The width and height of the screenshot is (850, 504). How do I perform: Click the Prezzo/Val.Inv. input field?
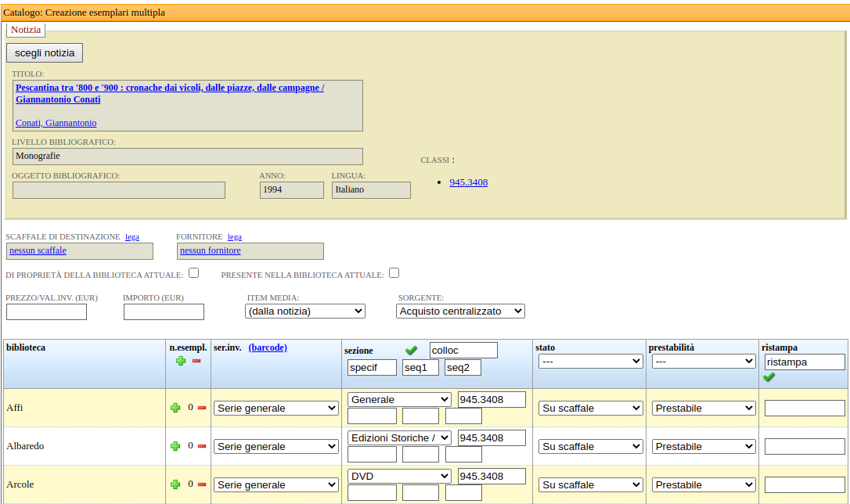pos(46,312)
